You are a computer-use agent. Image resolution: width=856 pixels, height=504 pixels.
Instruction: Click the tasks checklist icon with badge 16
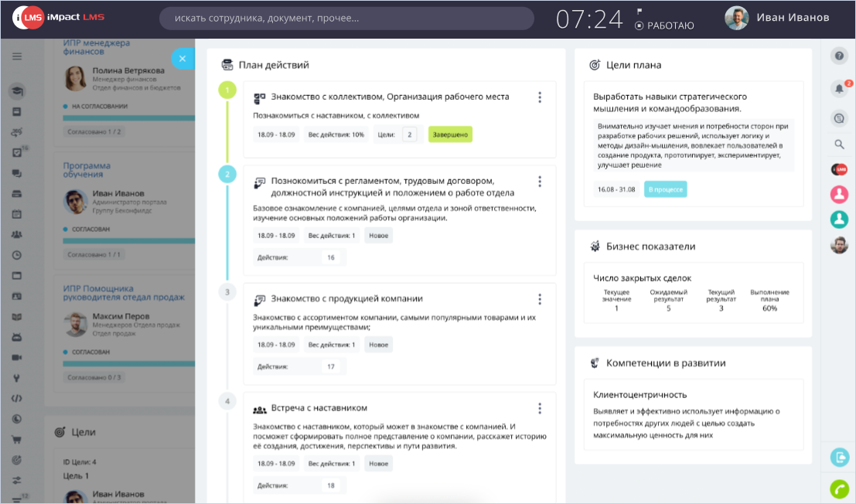(17, 152)
